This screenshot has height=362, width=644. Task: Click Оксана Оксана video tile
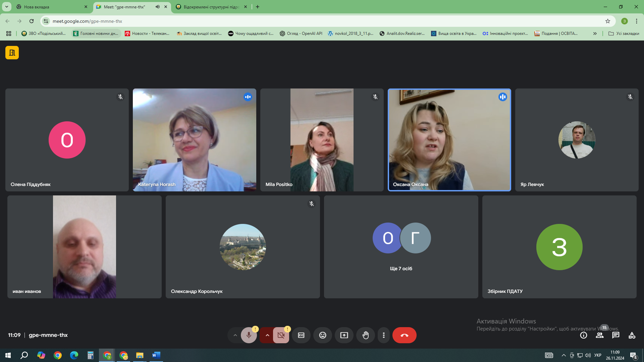pyautogui.click(x=449, y=140)
